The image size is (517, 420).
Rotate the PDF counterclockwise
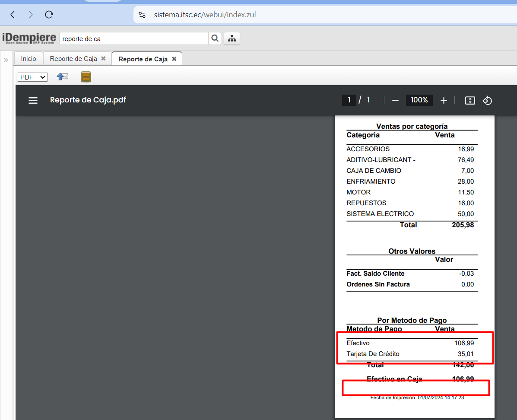[x=487, y=100]
